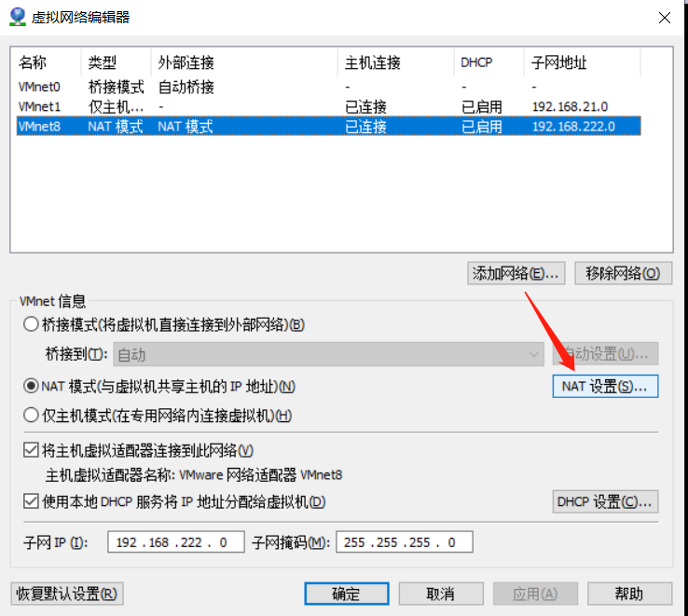Image resolution: width=688 pixels, height=616 pixels.
Task: Click subnet address 192.168.21.0 cell
Action: click(x=570, y=106)
